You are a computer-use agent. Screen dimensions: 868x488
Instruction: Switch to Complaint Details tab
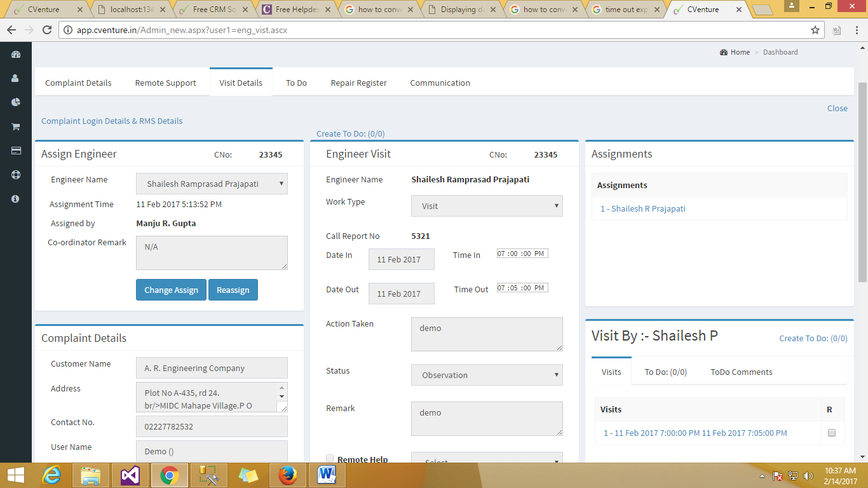tap(78, 83)
